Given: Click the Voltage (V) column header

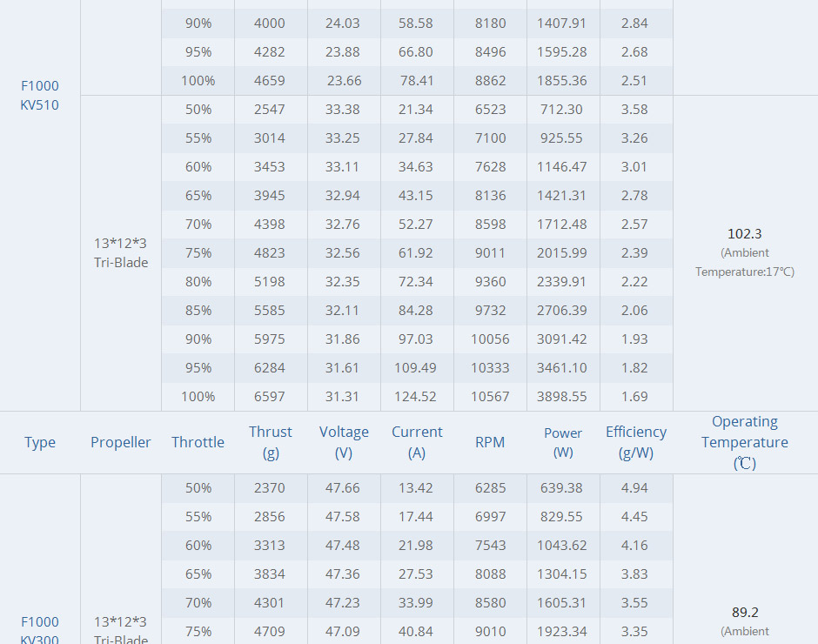Looking at the screenshot, I should (344, 442).
